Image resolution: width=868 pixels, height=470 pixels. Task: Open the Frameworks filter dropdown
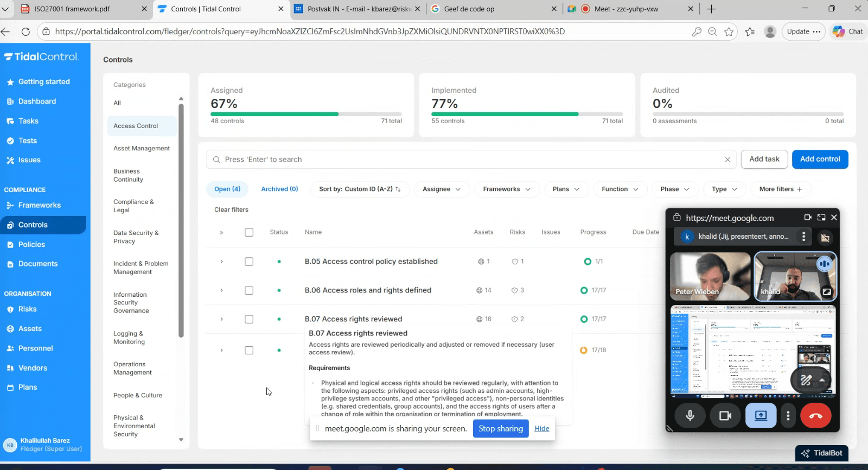[507, 189]
